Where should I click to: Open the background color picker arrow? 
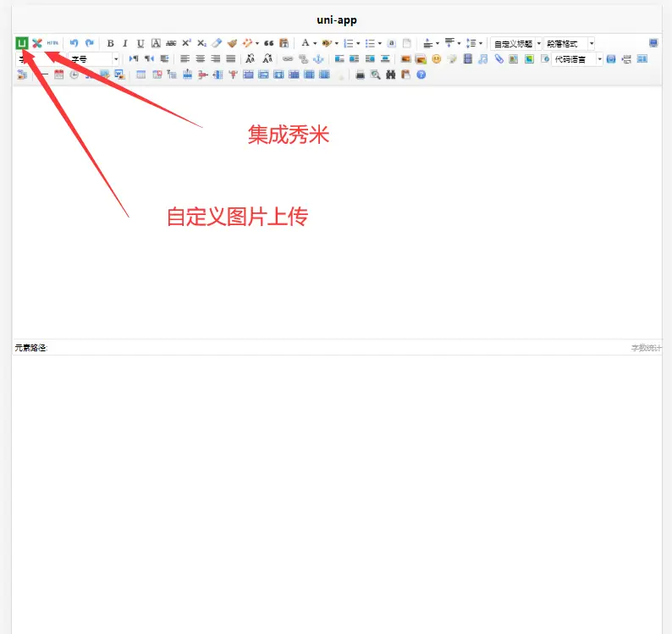click(x=337, y=43)
